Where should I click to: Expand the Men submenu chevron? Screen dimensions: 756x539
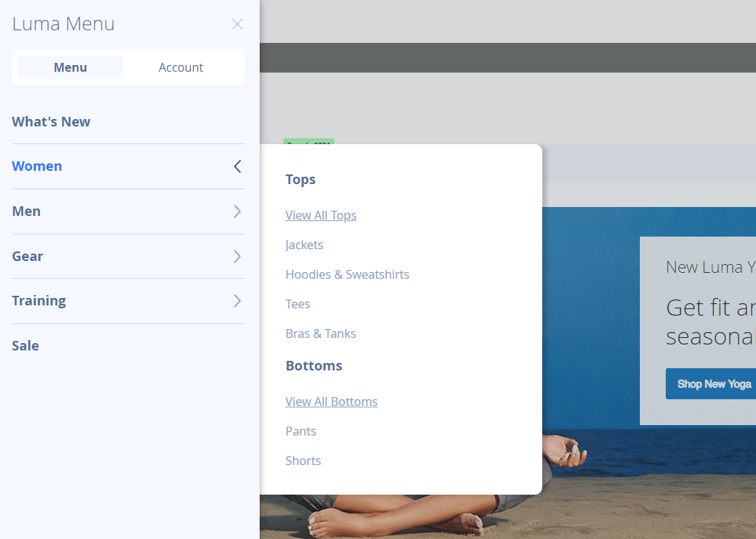coord(237,211)
